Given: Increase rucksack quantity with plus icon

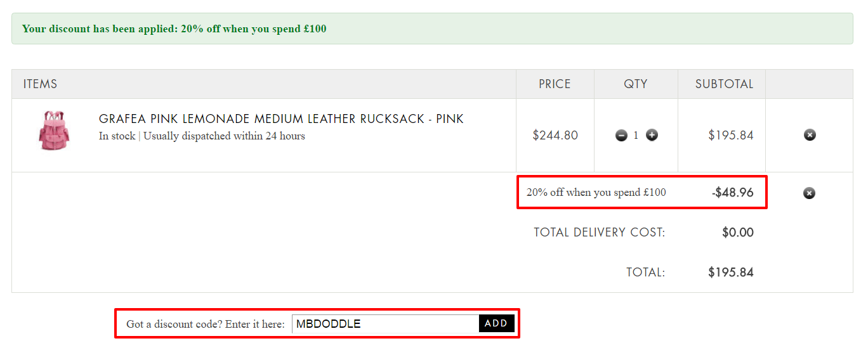Looking at the screenshot, I should 652,135.
